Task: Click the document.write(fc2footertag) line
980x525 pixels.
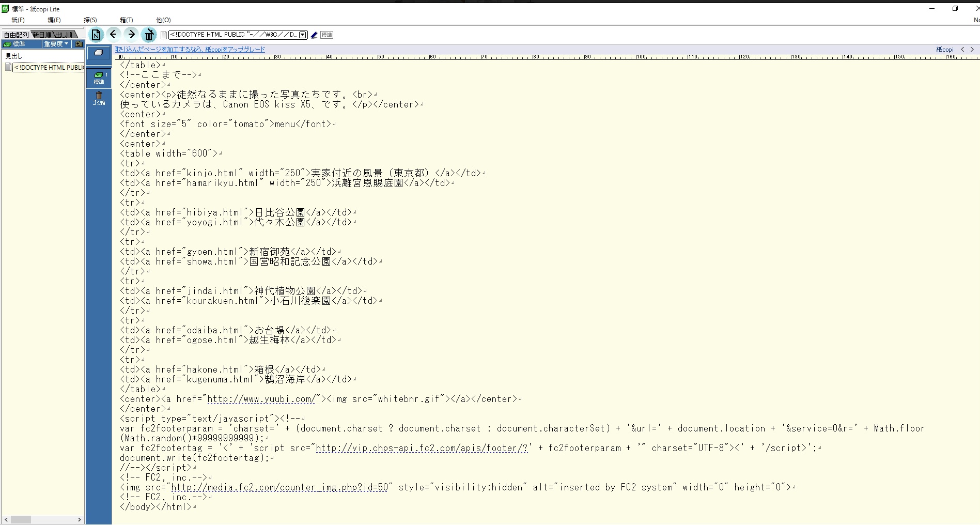Action: point(197,458)
